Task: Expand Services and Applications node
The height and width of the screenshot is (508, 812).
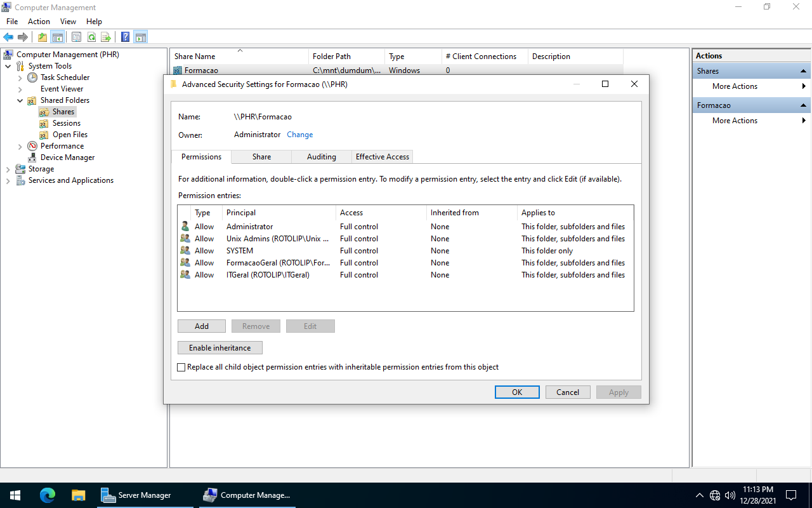Action: (8, 180)
